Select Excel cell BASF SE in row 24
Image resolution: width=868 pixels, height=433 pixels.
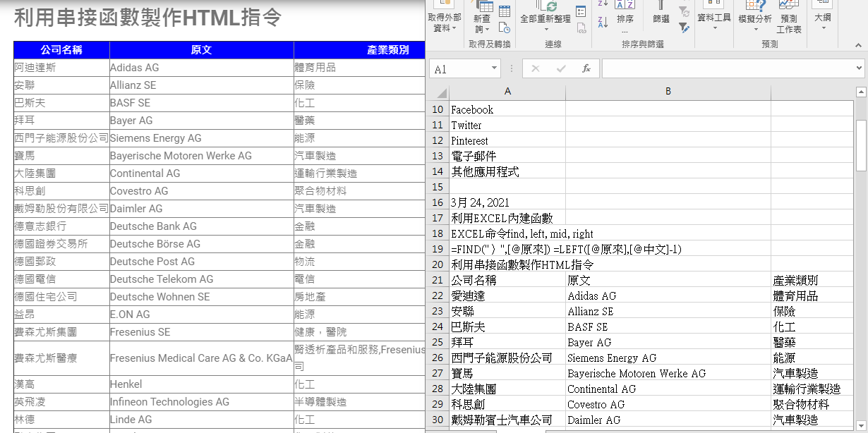(x=668, y=327)
